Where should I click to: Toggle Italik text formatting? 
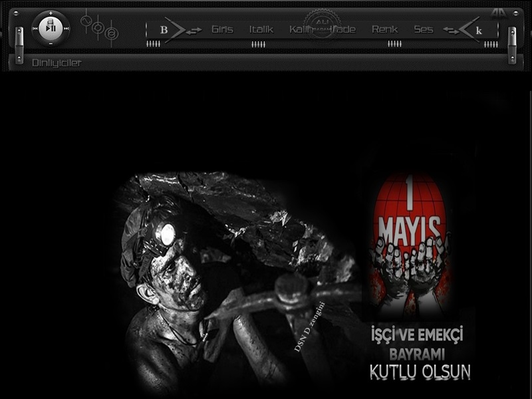tap(261, 29)
